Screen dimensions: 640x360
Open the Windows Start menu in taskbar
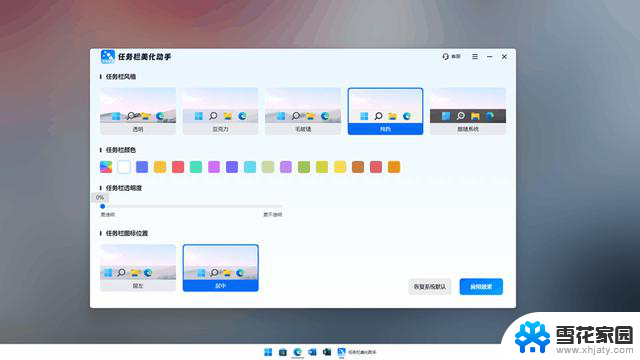click(x=268, y=352)
